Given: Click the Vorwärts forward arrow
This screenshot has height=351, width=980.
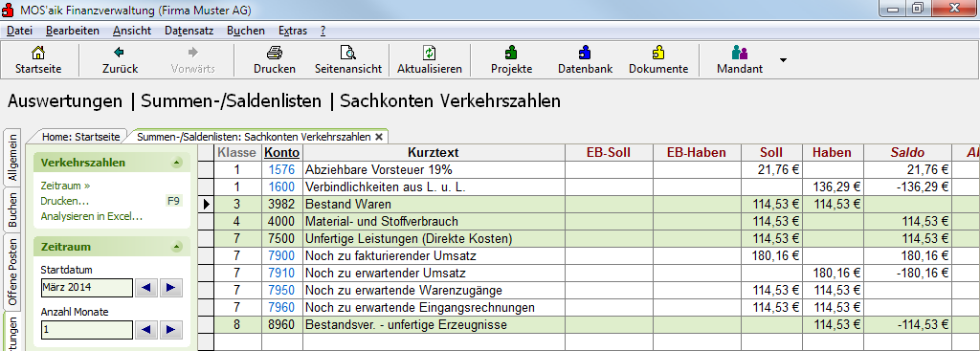Looking at the screenshot, I should click(193, 53).
